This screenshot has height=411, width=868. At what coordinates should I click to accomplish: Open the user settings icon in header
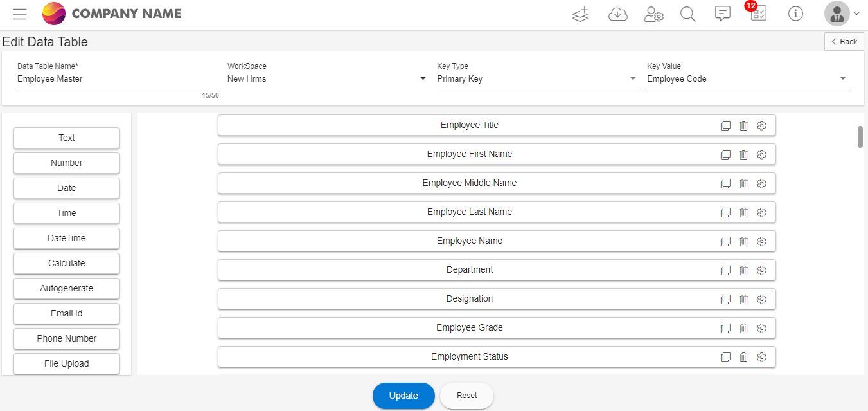(x=653, y=14)
